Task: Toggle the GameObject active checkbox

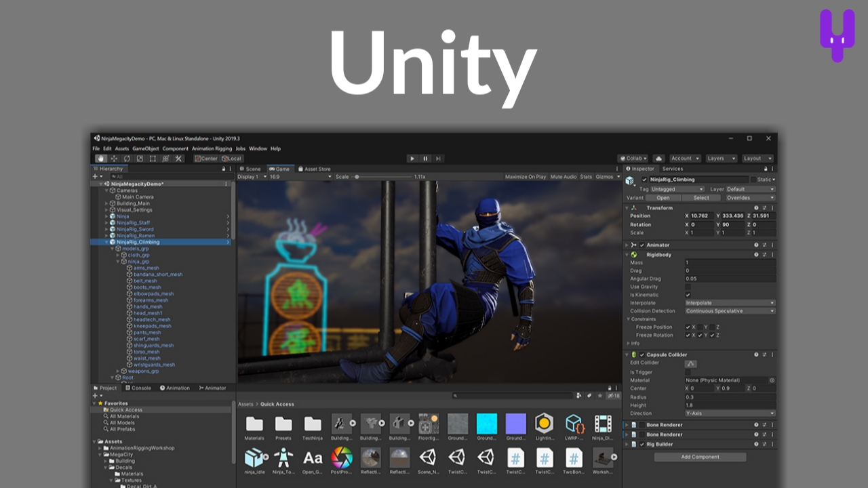Action: tap(644, 180)
